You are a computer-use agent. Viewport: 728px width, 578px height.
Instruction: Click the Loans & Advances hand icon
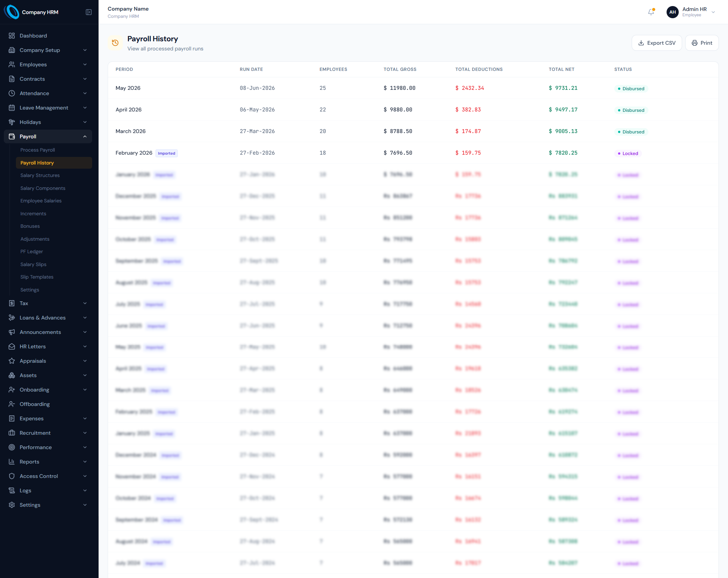click(x=12, y=318)
